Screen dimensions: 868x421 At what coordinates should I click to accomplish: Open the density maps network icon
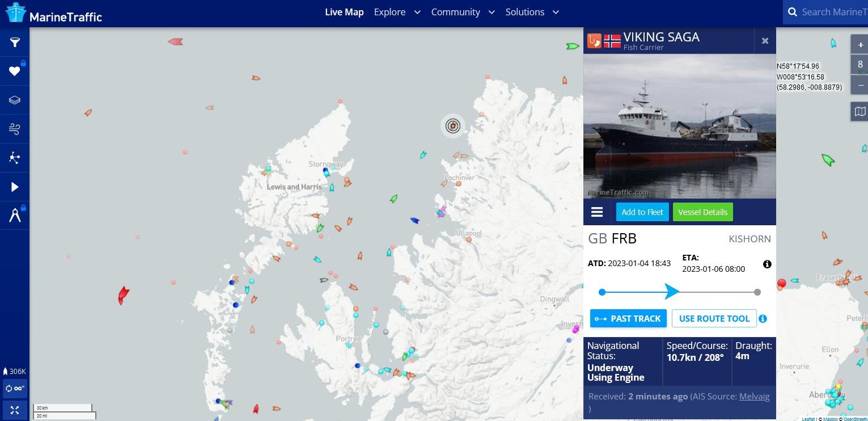[x=15, y=158]
